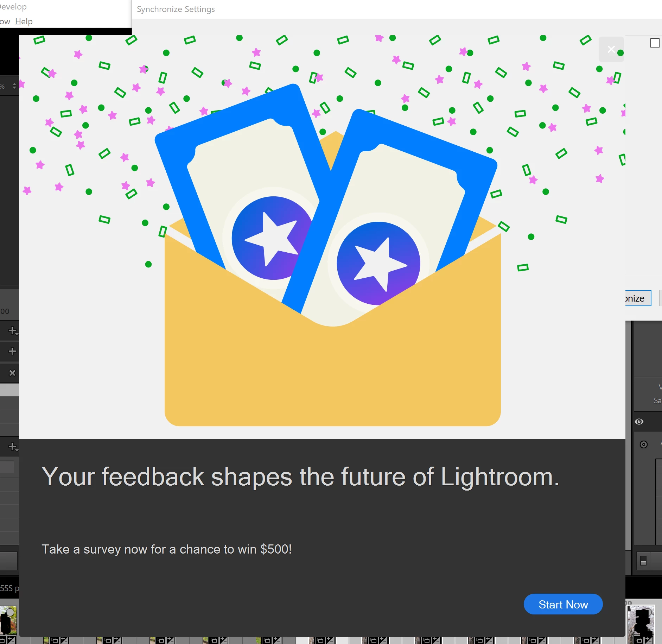Click the partially visible Synchronize button

coord(638,298)
